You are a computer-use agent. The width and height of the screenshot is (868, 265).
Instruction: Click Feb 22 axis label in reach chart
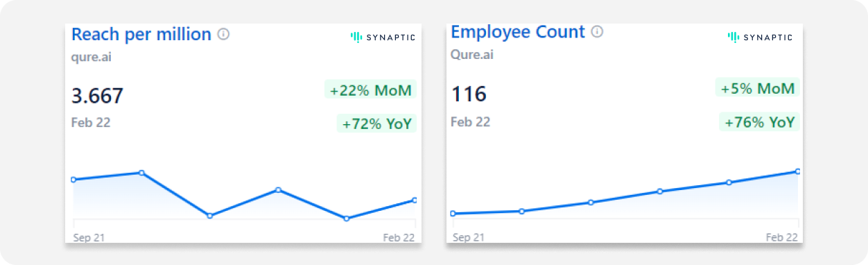(x=399, y=237)
